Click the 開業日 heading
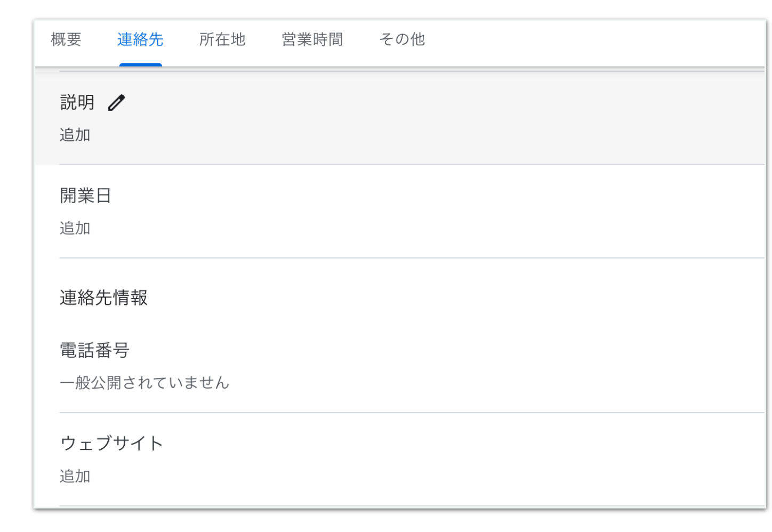 click(85, 196)
